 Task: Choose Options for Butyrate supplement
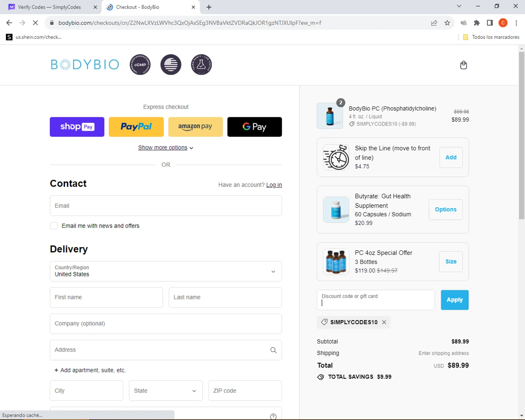coord(446,210)
